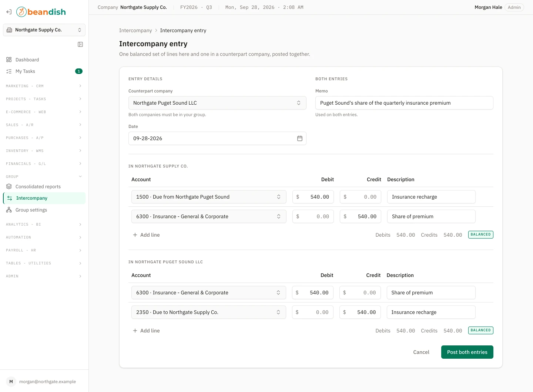The width and height of the screenshot is (533, 392).
Task: Click the beandish logo
Action: pos(41,12)
